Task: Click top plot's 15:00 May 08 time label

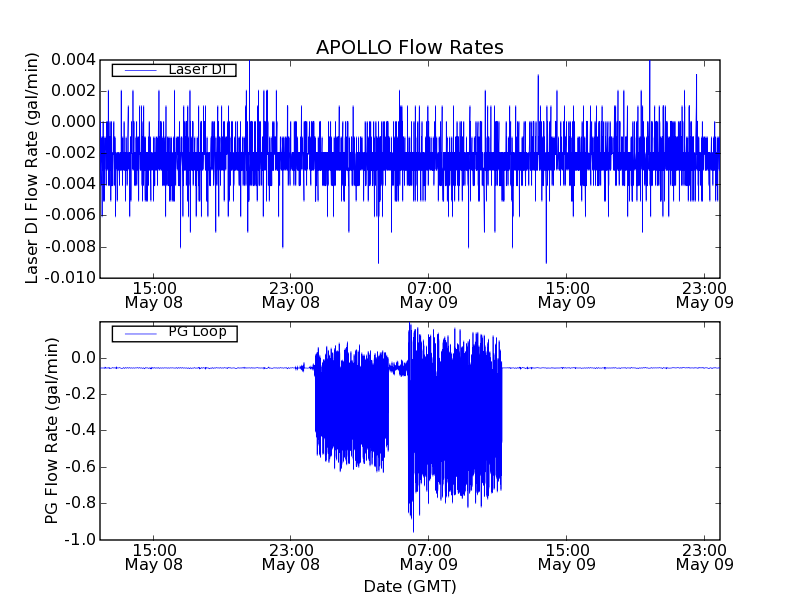Action: click(153, 294)
